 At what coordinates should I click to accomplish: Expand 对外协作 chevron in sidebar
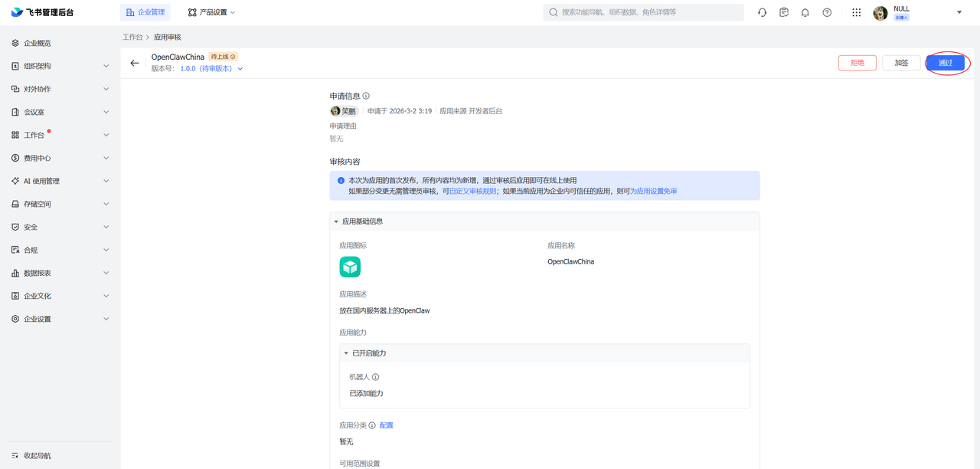(x=106, y=89)
